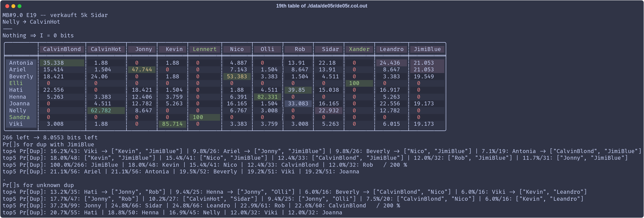Select the CalvinBlond column header
Screen dimensions: 644x218
click(x=62, y=49)
